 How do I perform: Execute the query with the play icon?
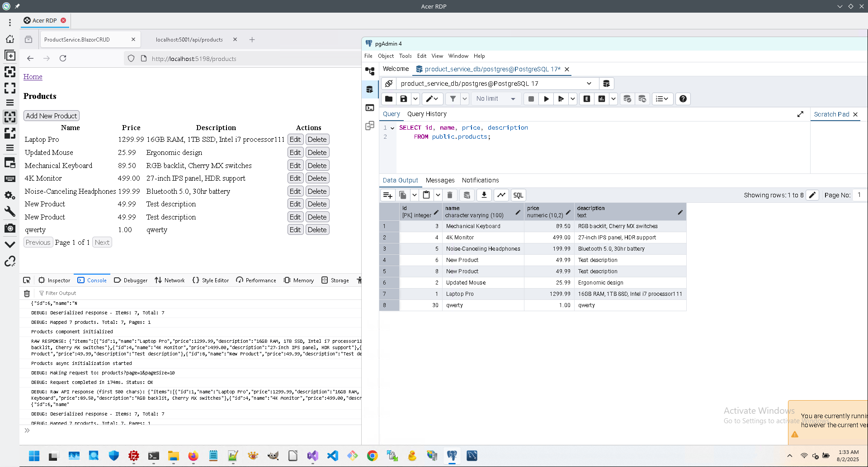pos(546,99)
